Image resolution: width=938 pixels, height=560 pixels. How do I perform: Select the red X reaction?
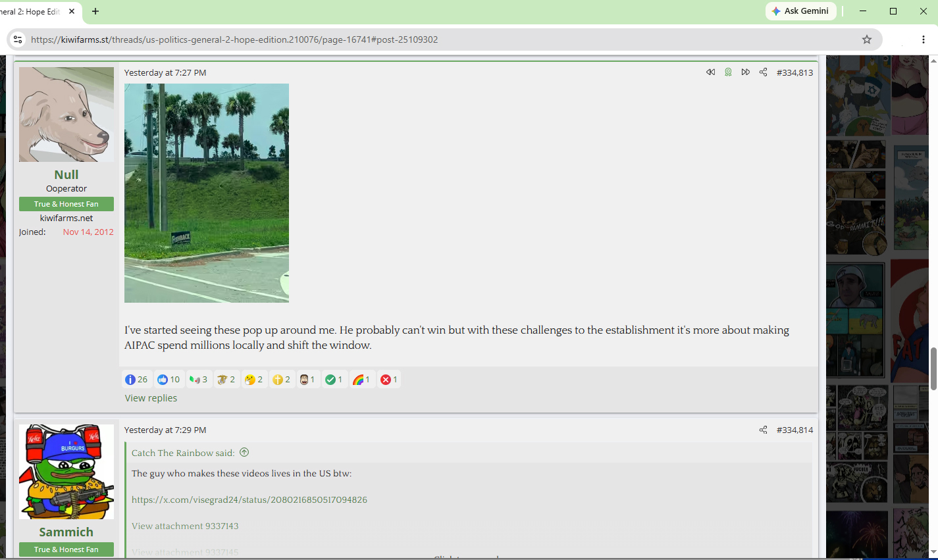coord(389,380)
